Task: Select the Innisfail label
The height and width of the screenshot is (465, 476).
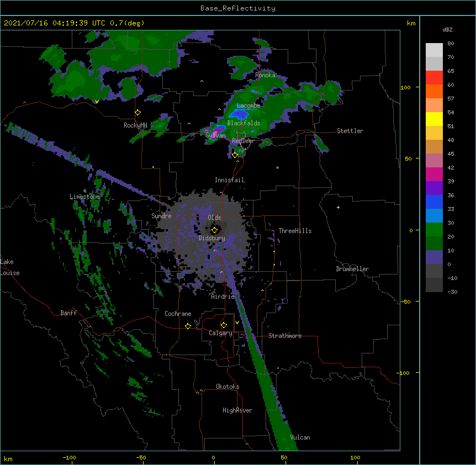Action: point(230,180)
